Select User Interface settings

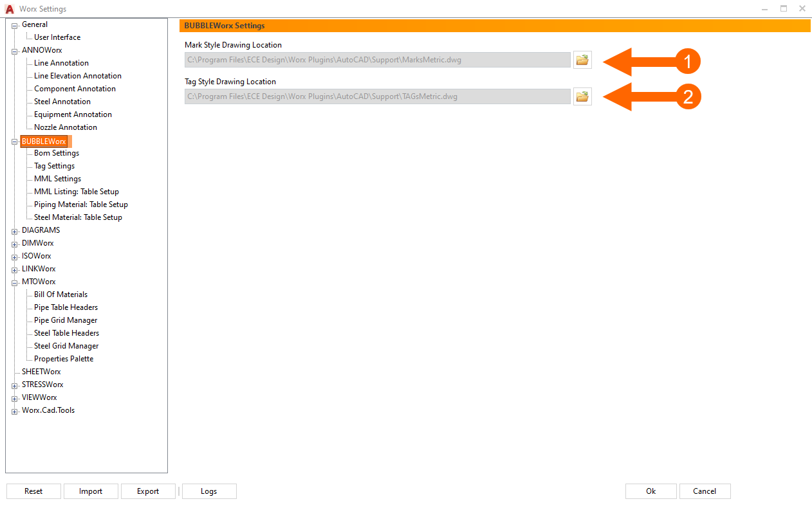point(57,37)
